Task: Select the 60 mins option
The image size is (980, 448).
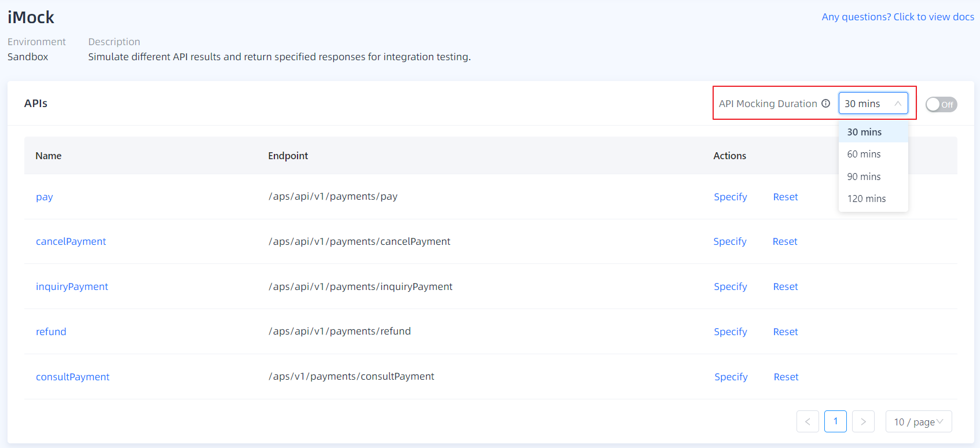Action: point(864,154)
